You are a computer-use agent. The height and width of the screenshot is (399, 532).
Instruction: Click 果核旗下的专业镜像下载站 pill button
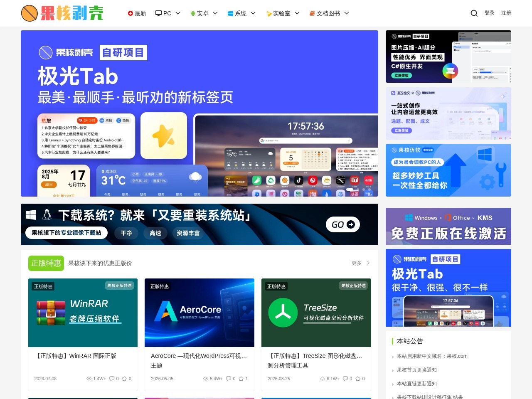click(x=66, y=233)
